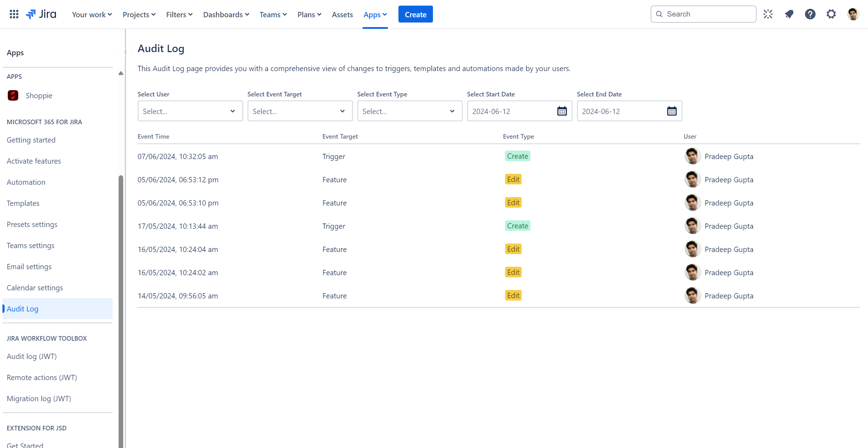
Task: Open the Start Date calendar icon
Action: click(x=562, y=111)
